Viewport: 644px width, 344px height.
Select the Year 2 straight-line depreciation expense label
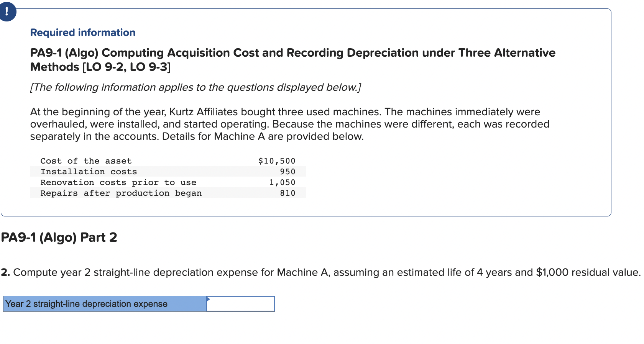click(x=86, y=304)
